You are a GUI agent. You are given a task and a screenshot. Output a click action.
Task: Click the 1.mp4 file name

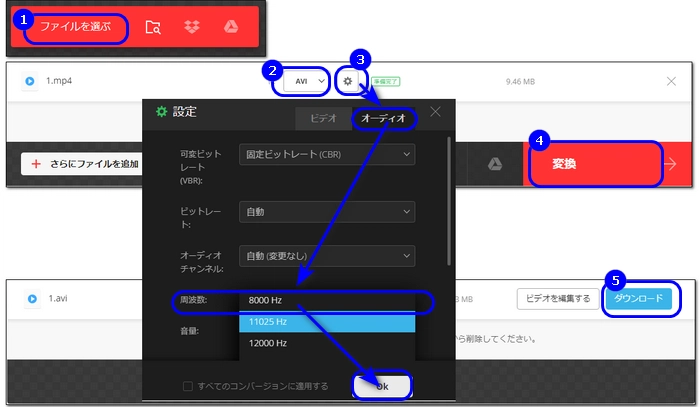tap(59, 81)
